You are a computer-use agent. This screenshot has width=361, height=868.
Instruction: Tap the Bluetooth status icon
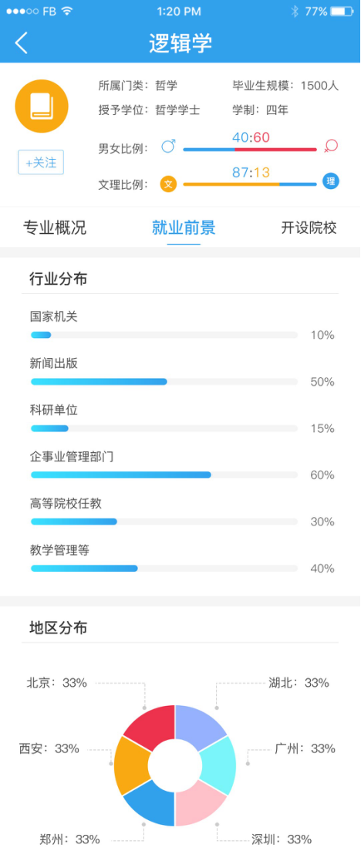click(295, 11)
